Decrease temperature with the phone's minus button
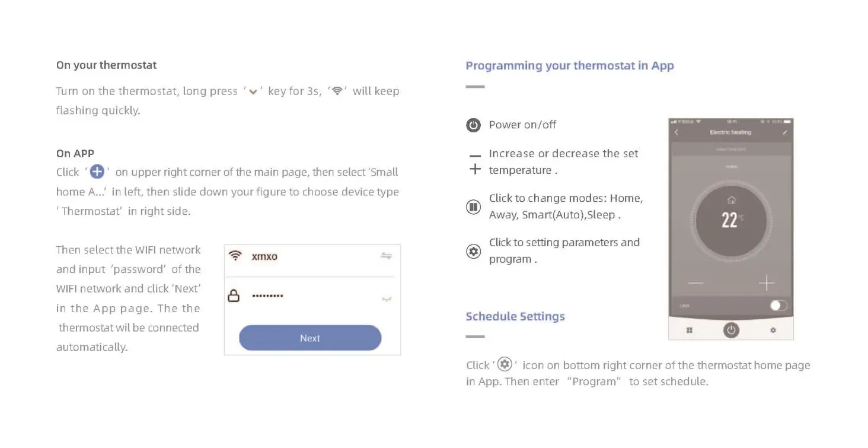Image resolution: width=868 pixels, height=448 pixels. pyautogui.click(x=695, y=283)
